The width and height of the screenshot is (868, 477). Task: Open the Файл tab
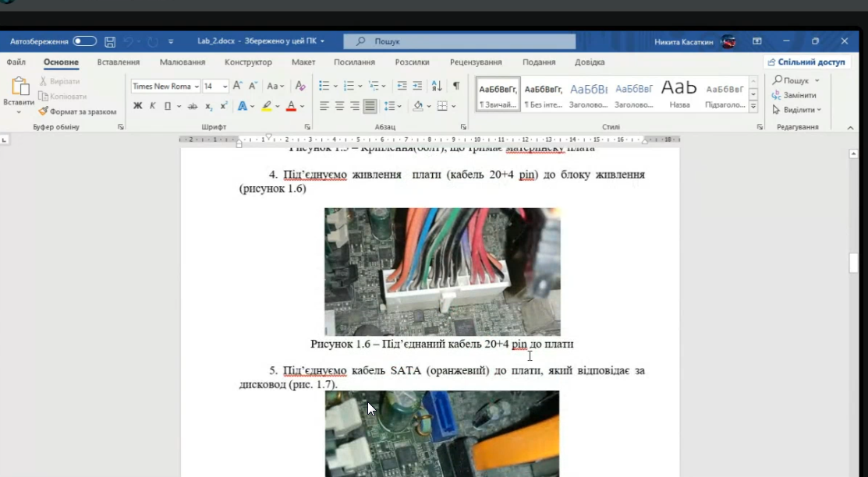16,62
